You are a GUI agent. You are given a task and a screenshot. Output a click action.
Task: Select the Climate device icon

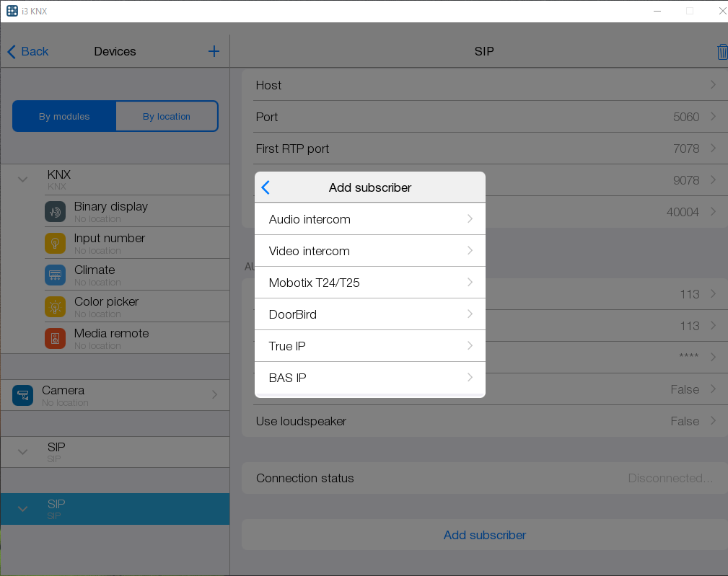(x=55, y=275)
